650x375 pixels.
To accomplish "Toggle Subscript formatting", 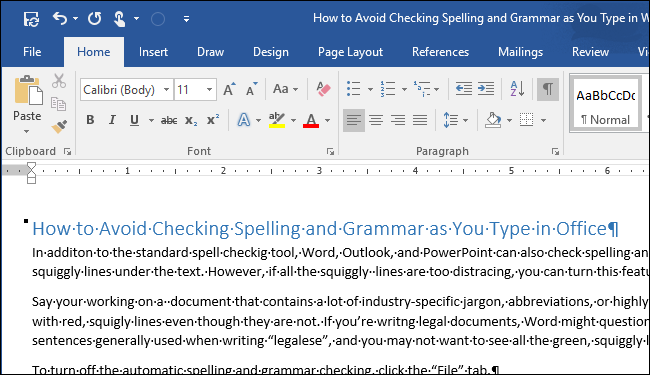I will coord(191,121).
